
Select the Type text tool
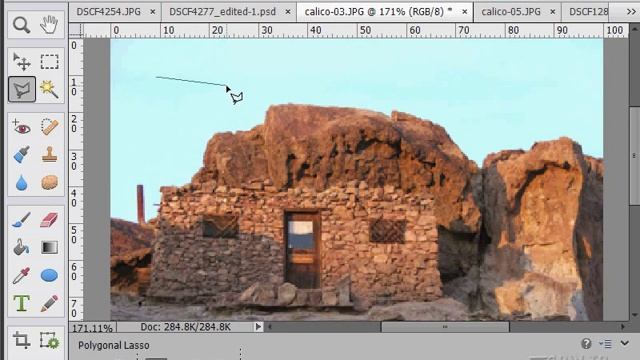[21, 303]
